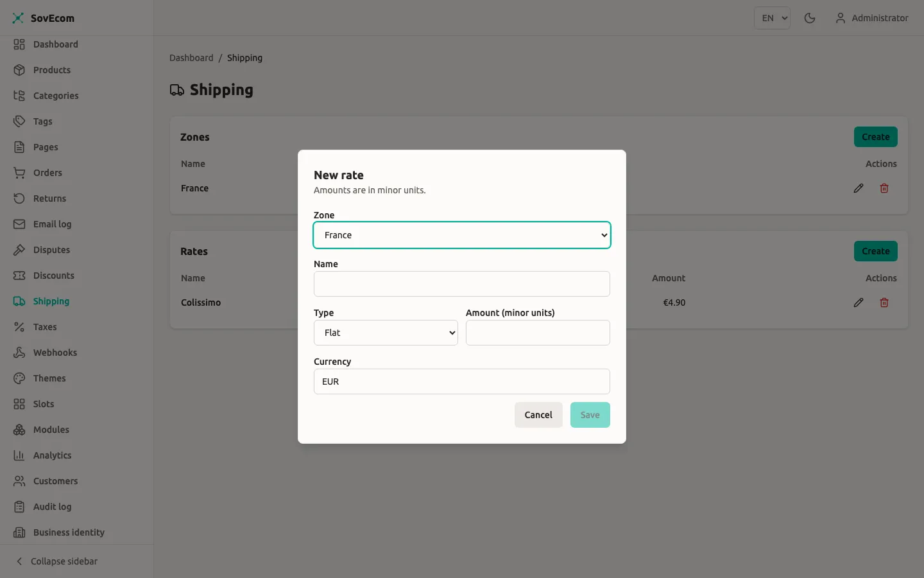This screenshot has width=924, height=578.
Task: Open the Returns arrow icon
Action: tap(19, 198)
